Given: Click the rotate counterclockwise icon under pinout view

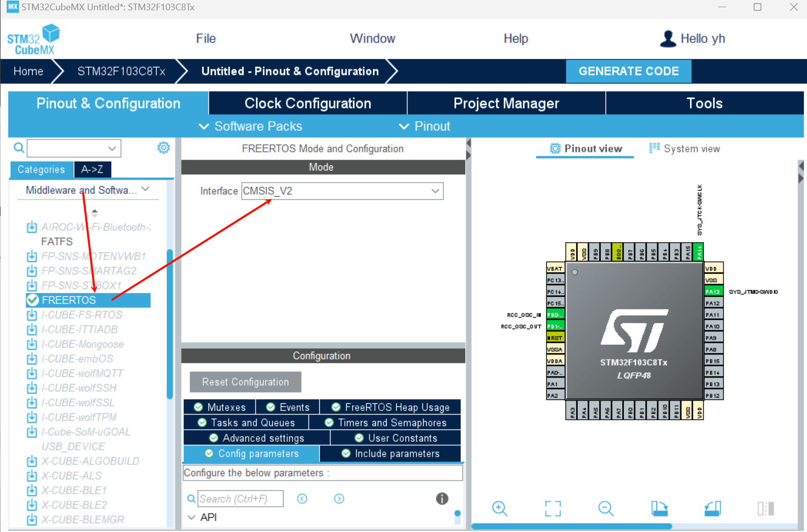Looking at the screenshot, I should point(713,508).
